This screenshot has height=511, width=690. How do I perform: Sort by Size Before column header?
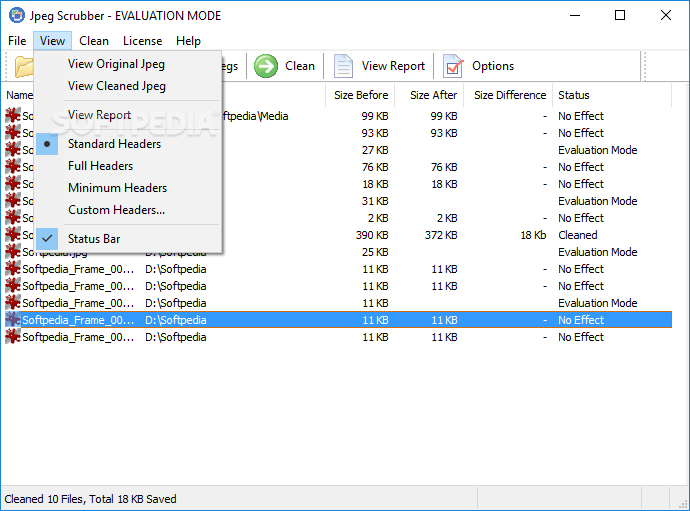[360, 95]
